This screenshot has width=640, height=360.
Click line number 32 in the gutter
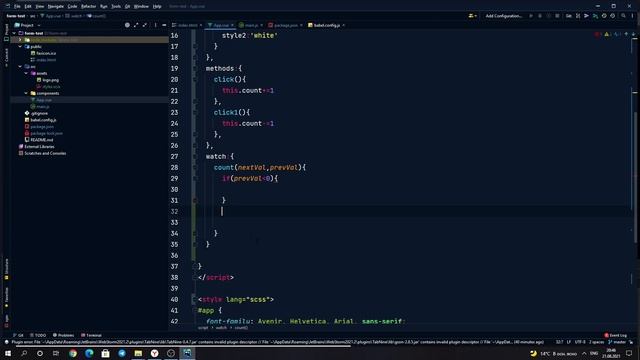click(174, 211)
